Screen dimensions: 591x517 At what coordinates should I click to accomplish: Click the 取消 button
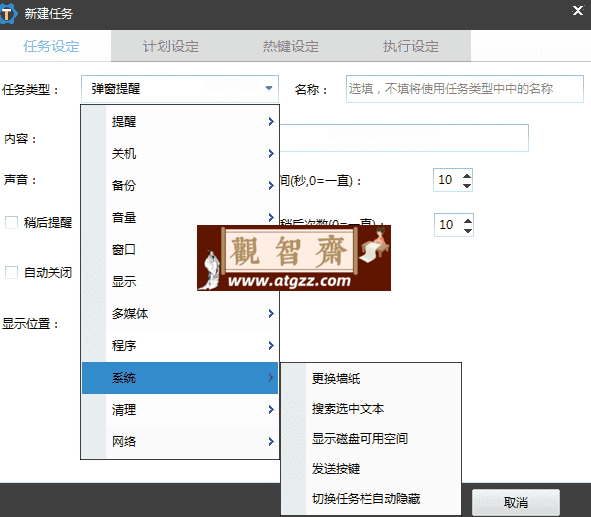516,503
